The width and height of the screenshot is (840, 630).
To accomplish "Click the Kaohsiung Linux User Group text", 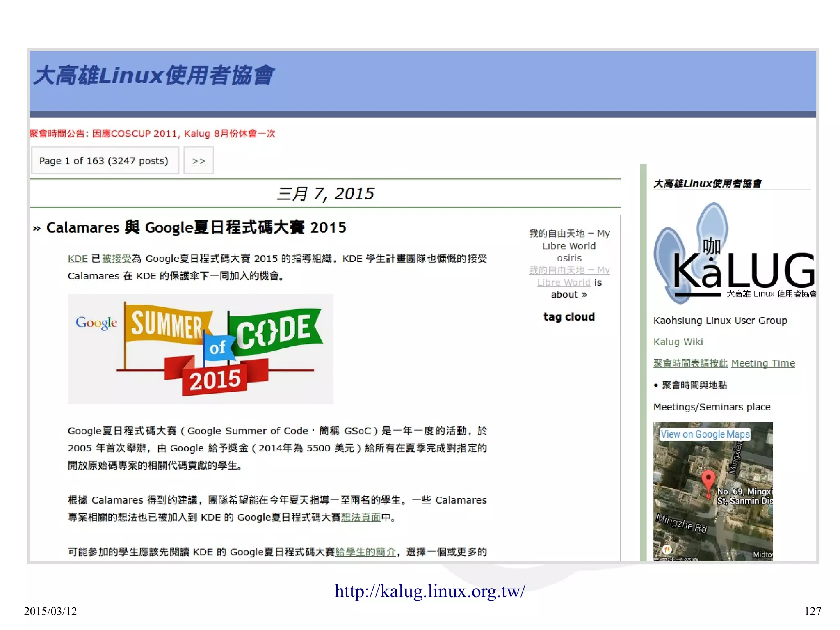I will click(720, 321).
